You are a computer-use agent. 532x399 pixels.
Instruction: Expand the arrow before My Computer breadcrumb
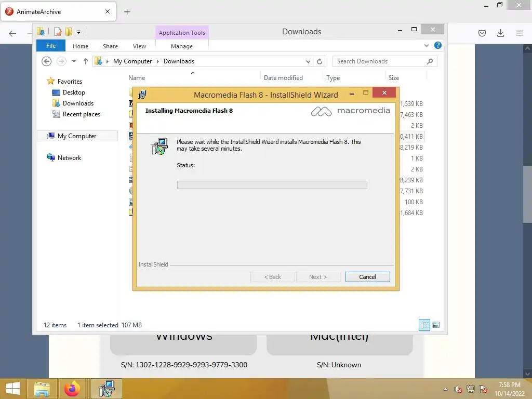[x=108, y=61]
